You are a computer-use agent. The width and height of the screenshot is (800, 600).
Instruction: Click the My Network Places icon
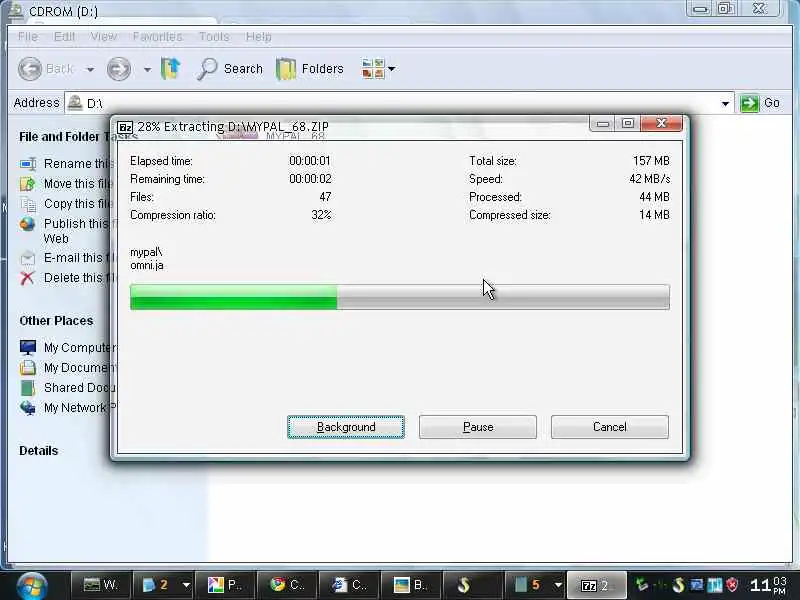(x=28, y=408)
